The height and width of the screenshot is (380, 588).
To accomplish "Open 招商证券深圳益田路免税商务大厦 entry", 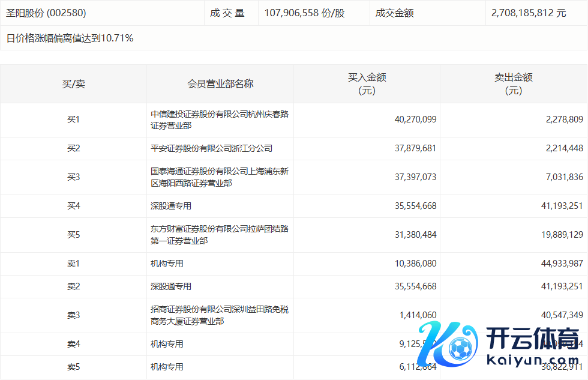I will (x=220, y=315).
